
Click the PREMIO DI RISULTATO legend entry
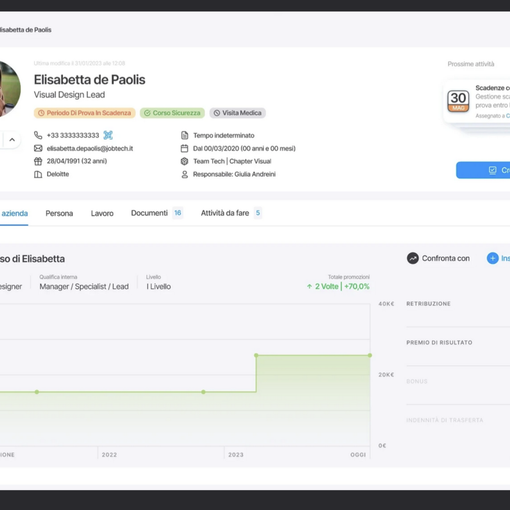point(439,343)
